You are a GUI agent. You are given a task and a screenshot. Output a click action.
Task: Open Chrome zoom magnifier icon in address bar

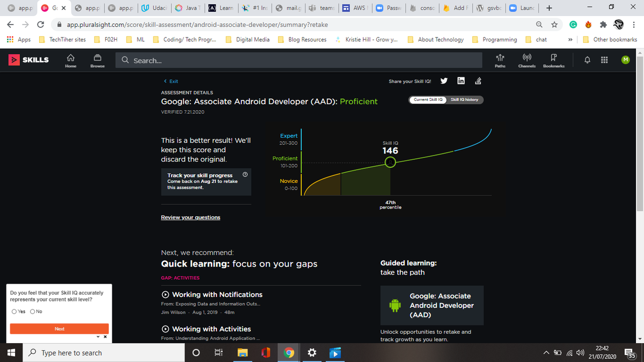click(x=539, y=25)
